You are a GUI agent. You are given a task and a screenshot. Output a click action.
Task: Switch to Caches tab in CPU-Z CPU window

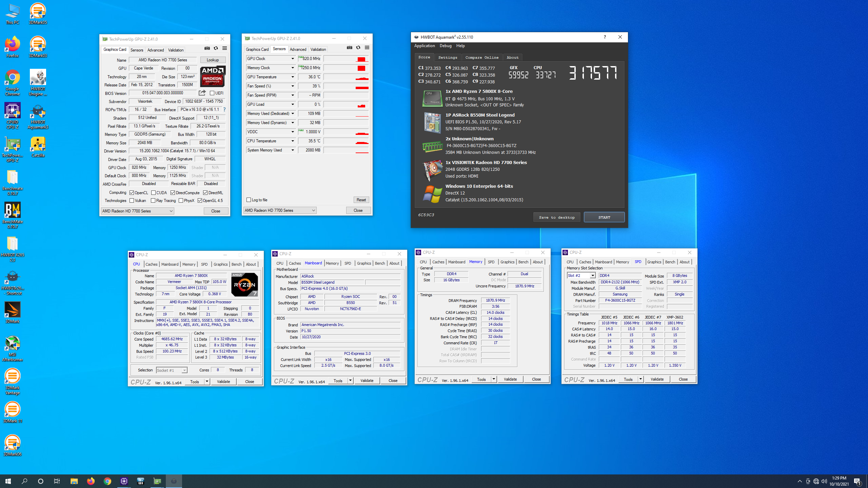[x=151, y=264]
